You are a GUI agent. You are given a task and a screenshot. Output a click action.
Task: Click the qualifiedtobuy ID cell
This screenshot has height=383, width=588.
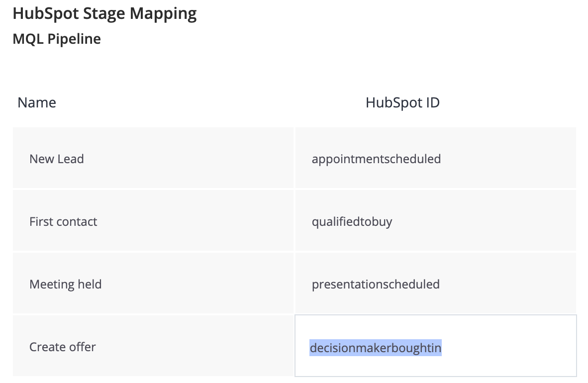[x=435, y=220]
